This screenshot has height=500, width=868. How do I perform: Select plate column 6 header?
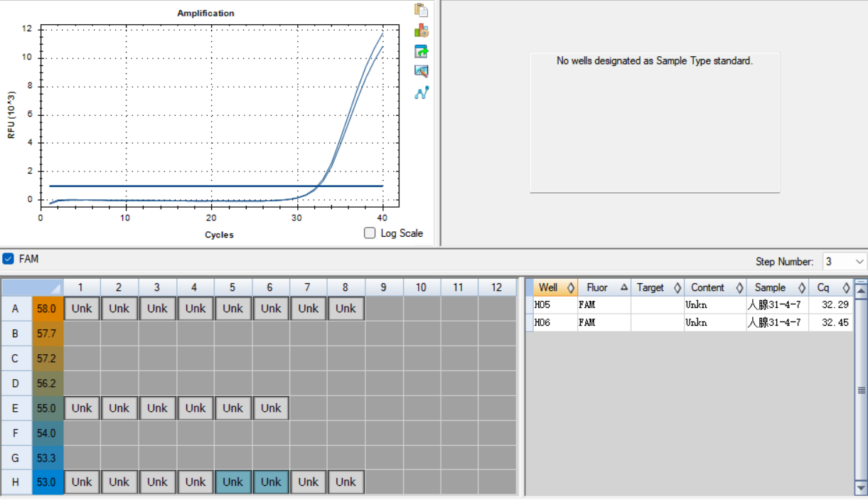coord(271,287)
